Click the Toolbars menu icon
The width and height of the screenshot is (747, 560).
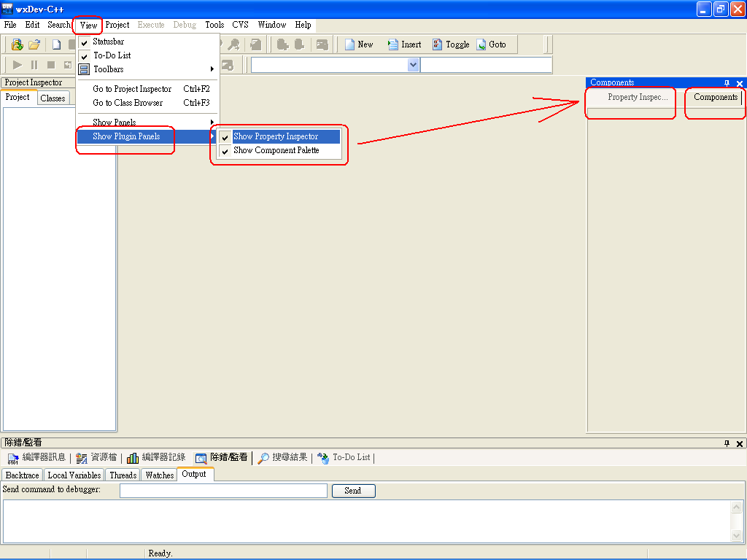(x=84, y=69)
